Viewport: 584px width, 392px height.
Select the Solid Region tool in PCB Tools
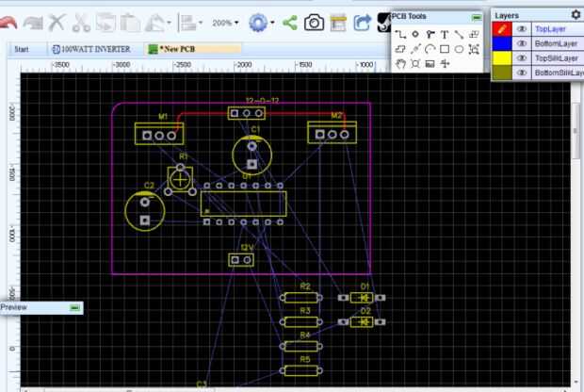point(400,49)
